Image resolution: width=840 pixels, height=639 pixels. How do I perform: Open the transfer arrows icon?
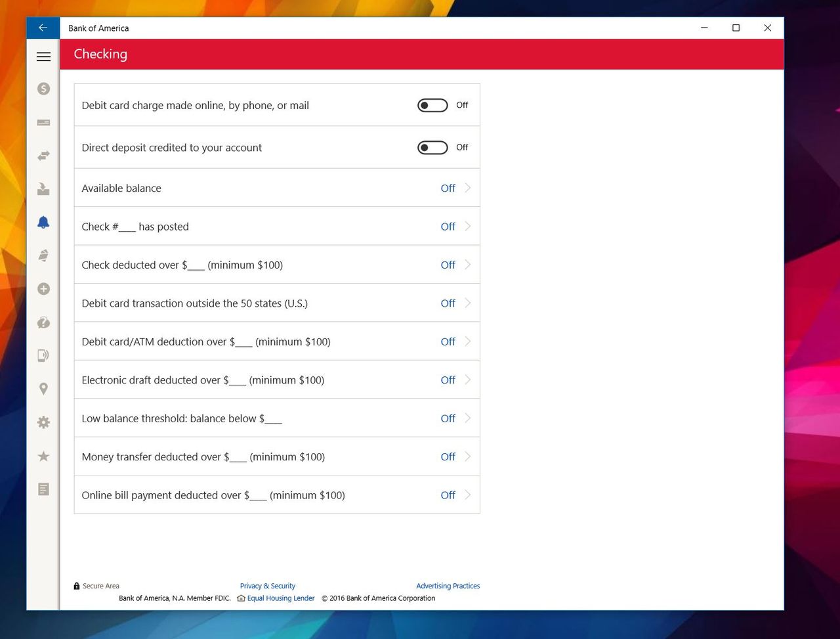point(43,156)
